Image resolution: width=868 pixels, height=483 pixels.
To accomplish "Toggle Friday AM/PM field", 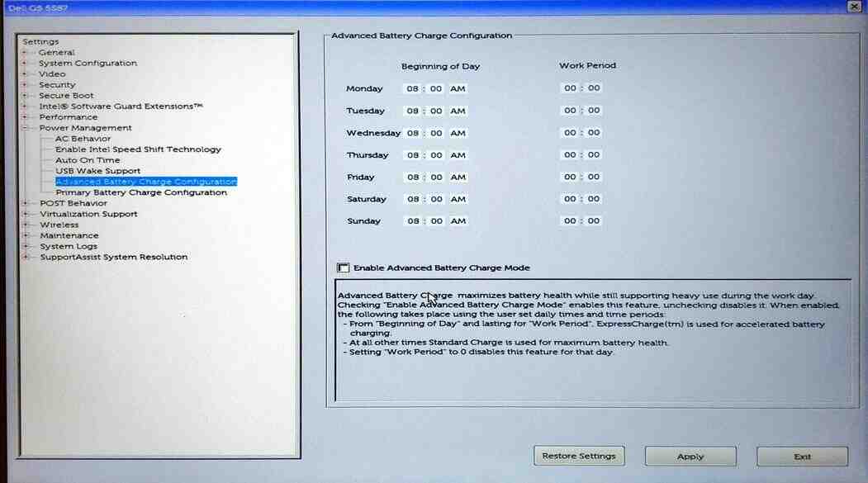I will pos(458,177).
